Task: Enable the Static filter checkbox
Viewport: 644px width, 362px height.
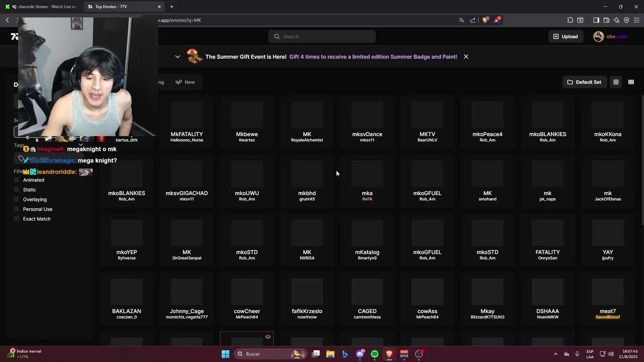Action: pos(17,190)
